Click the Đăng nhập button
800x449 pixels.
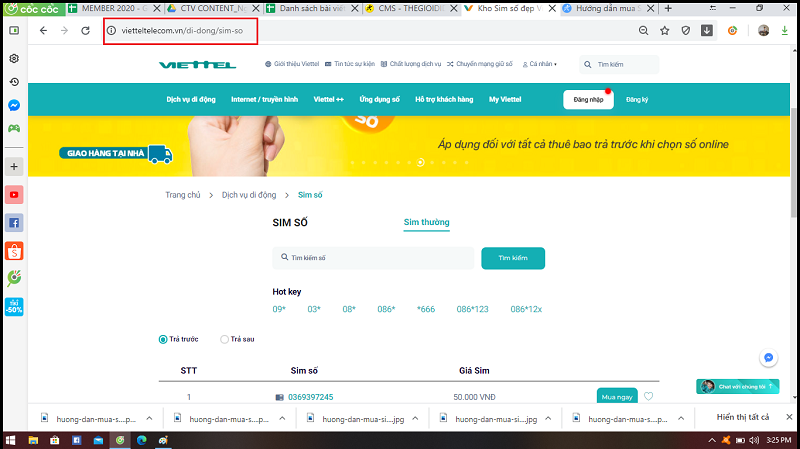tap(588, 99)
